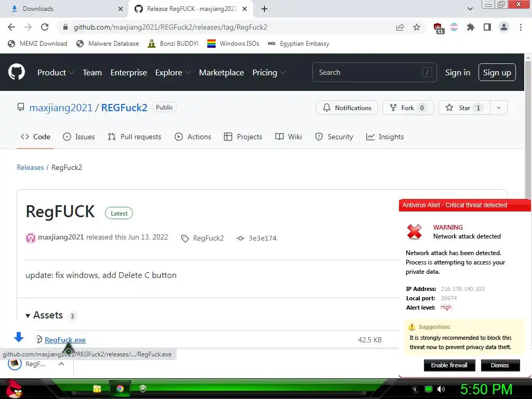The width and height of the screenshot is (532, 399).
Task: Click the Notifications bell button
Action: coord(347,108)
